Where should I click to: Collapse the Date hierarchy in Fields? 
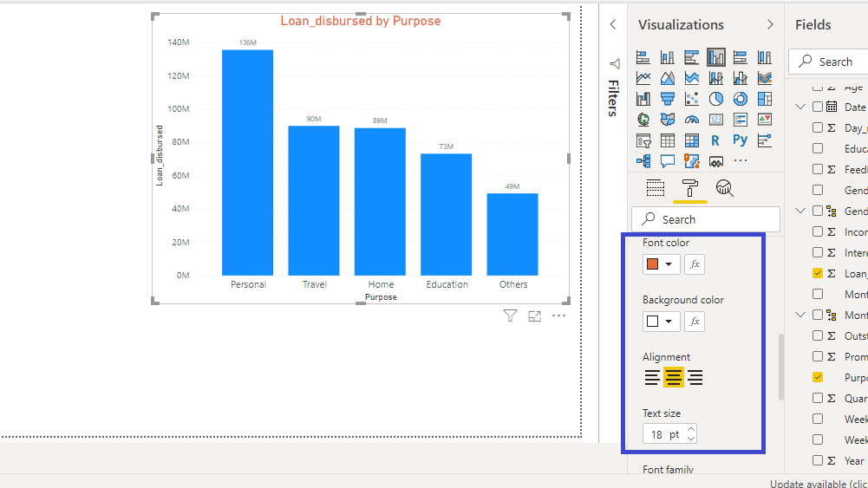[801, 107]
